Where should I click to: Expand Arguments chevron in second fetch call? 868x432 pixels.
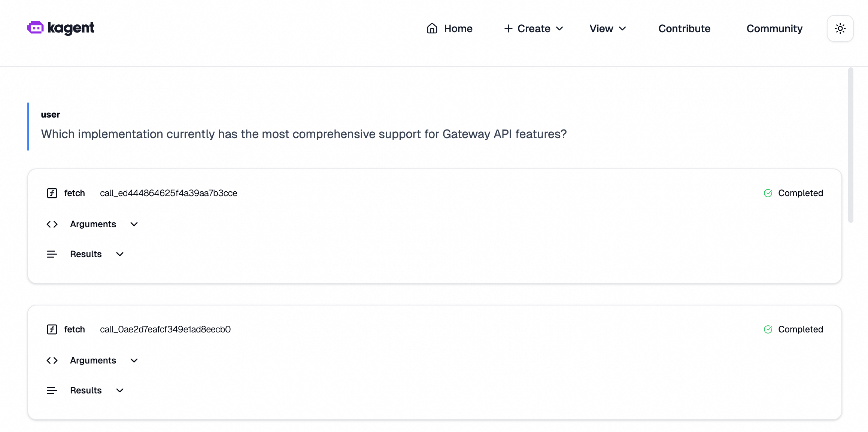(134, 360)
